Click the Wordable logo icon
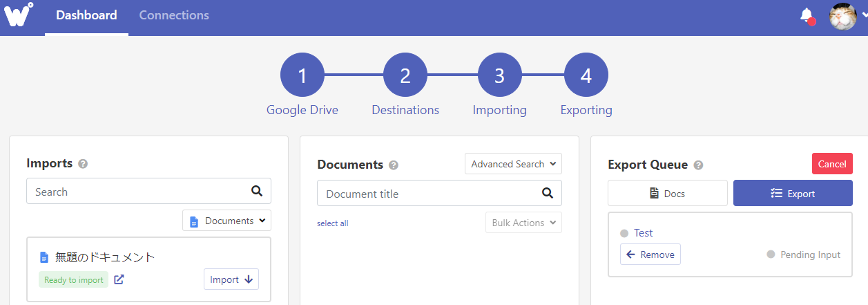This screenshot has width=868, height=305. 19,15
